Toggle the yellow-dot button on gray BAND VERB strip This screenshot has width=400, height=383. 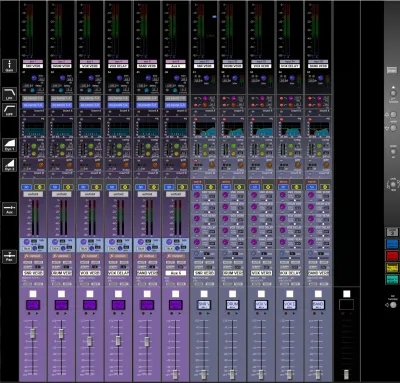[x=325, y=187]
